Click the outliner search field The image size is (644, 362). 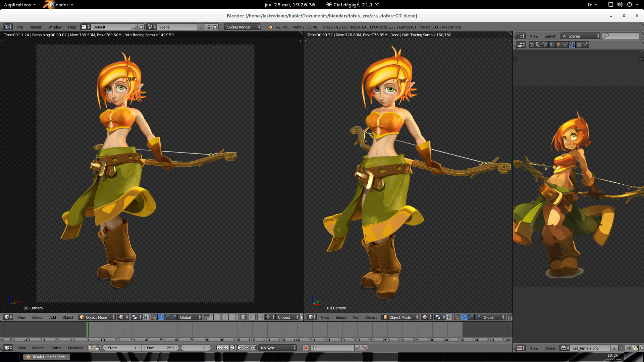tap(621, 36)
